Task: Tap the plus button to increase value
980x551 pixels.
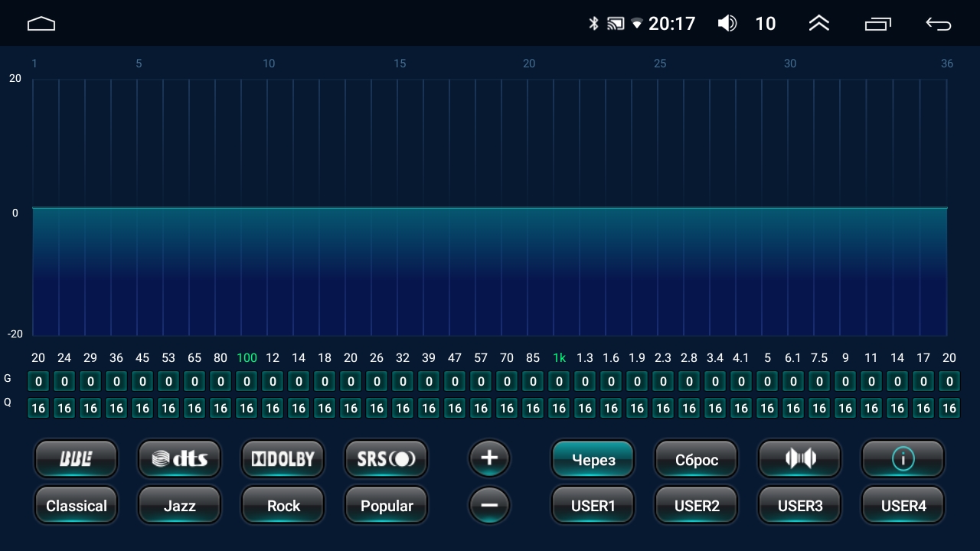Action: (489, 458)
